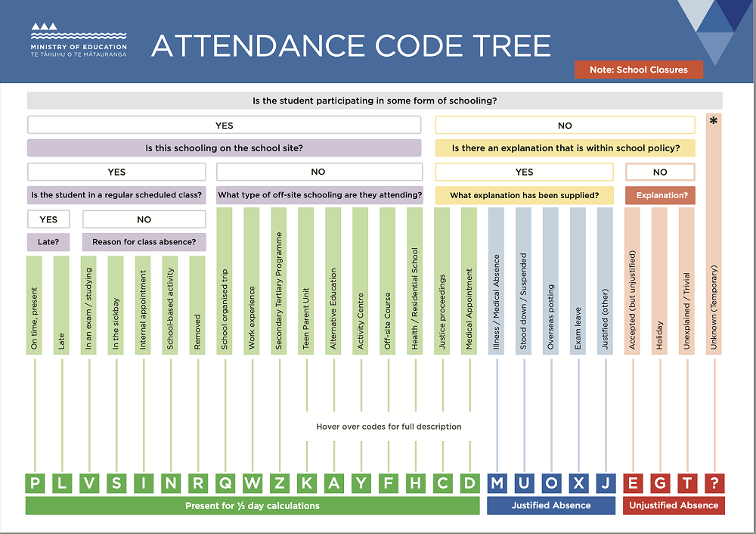The image size is (756, 534).
Task: Click the Unjustified Absence red label
Action: pyautogui.click(x=674, y=505)
